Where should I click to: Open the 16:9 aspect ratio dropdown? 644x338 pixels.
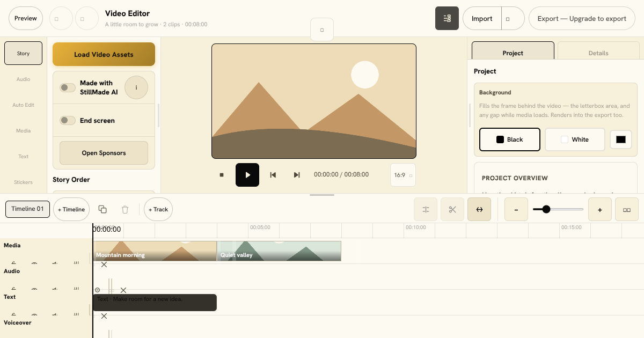(x=403, y=175)
